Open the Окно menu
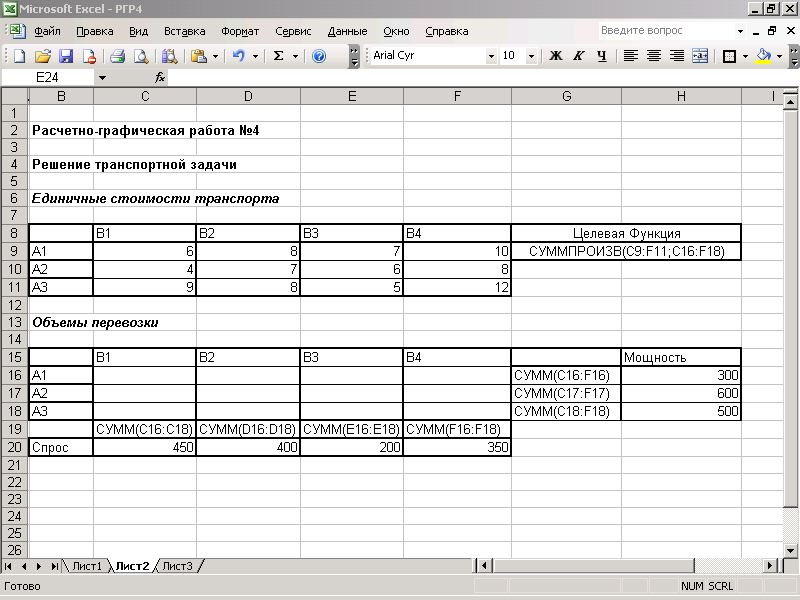This screenshot has height=600, width=800. [396, 31]
